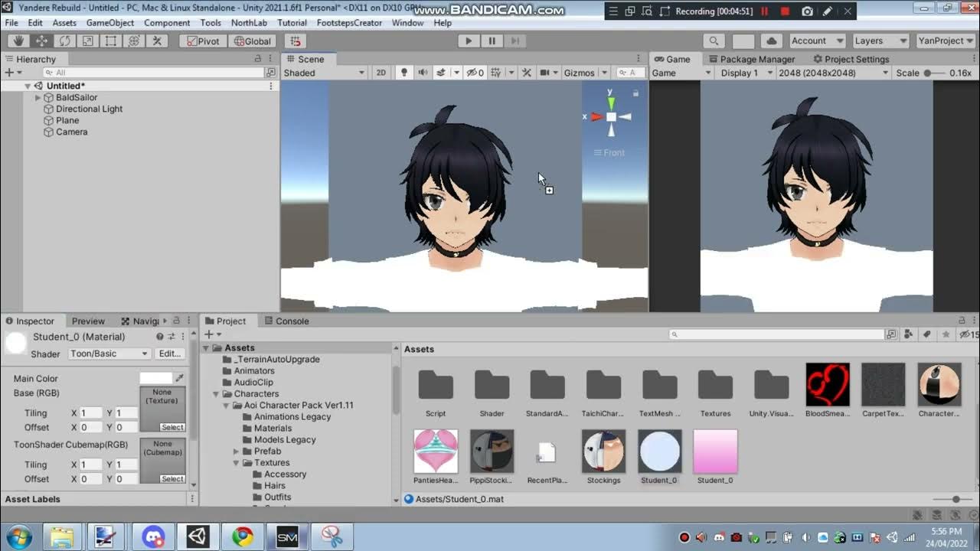The width and height of the screenshot is (980, 551).
Task: Open Hierarchy add object plus button
Action: 11,73
